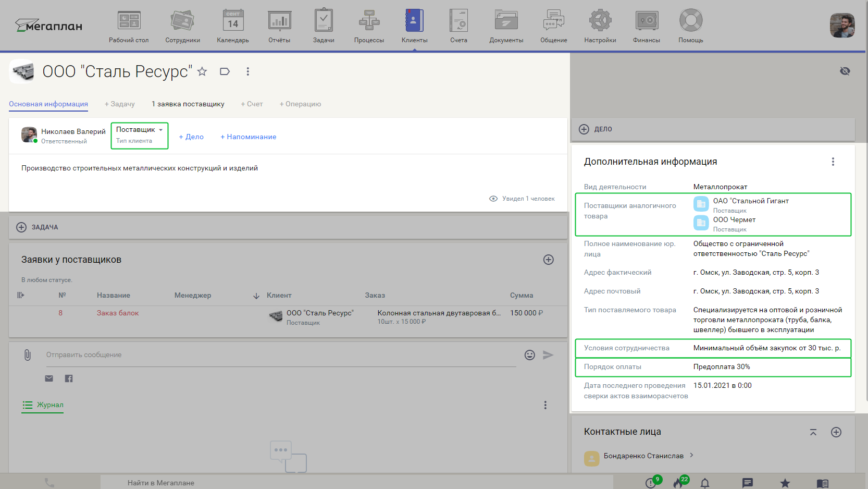Open Сотрудники section

click(182, 26)
